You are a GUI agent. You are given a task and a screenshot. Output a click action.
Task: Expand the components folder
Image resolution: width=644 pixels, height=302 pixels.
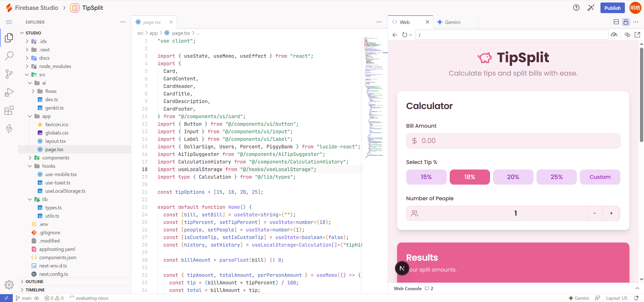[55, 158]
